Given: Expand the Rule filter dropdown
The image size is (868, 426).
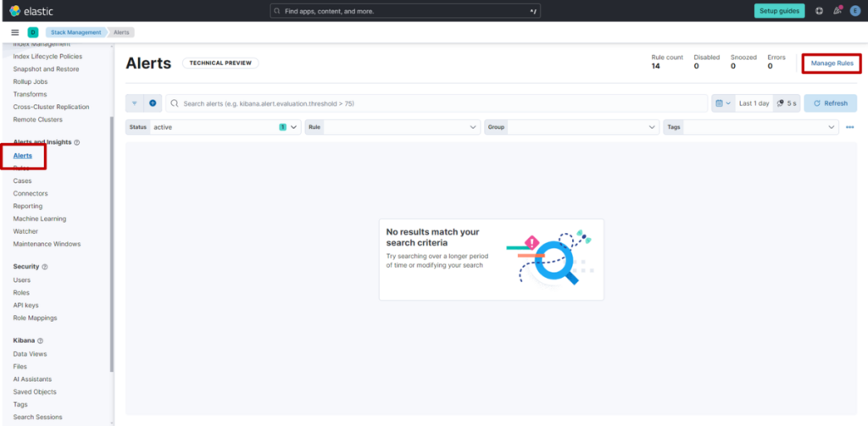Looking at the screenshot, I should (x=473, y=127).
